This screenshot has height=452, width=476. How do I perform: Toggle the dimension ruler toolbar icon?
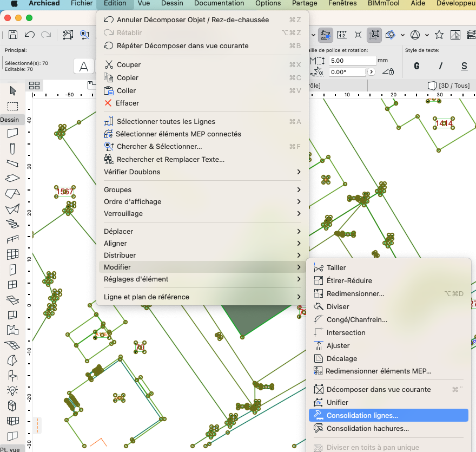point(342,35)
